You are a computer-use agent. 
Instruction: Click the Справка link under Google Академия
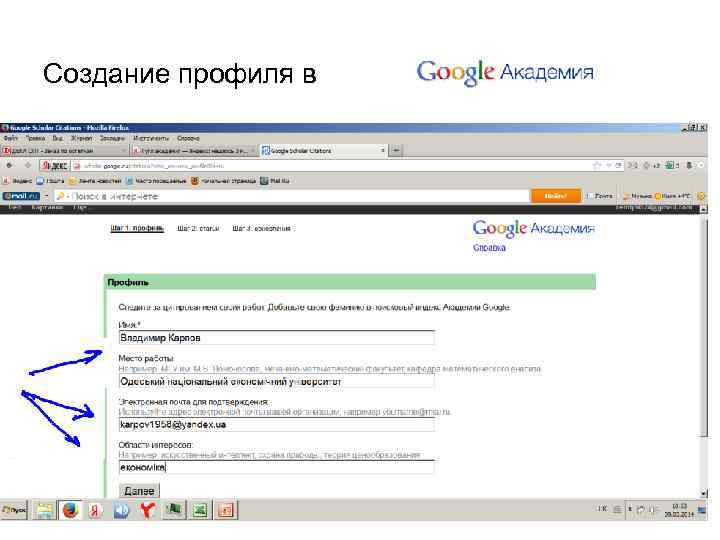click(x=489, y=248)
